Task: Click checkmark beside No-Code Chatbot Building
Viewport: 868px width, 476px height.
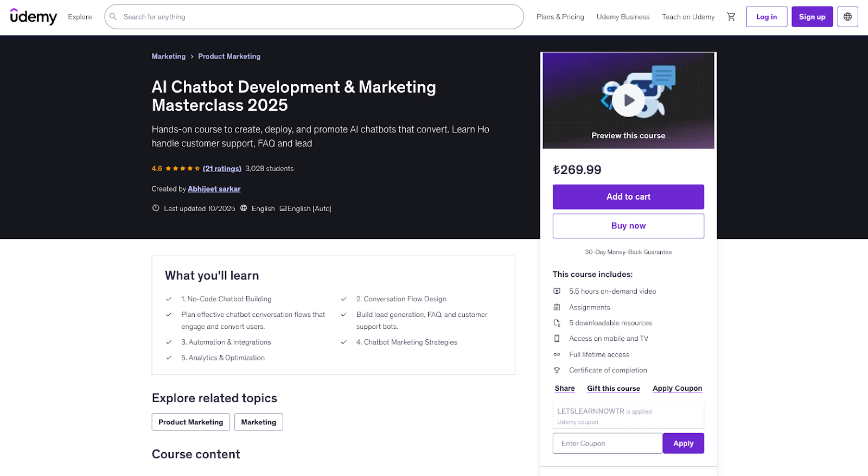Action: click(169, 299)
